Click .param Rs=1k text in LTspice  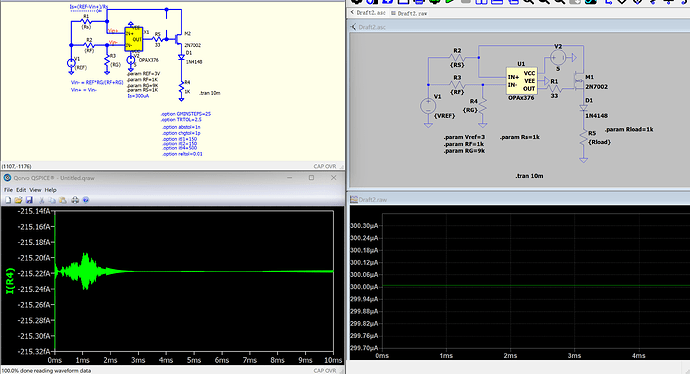click(520, 137)
